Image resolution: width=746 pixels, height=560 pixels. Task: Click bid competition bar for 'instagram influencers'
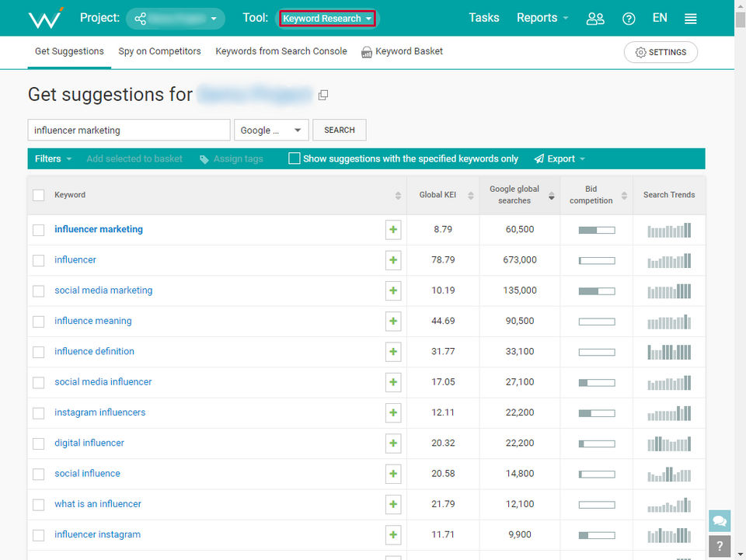(x=596, y=412)
